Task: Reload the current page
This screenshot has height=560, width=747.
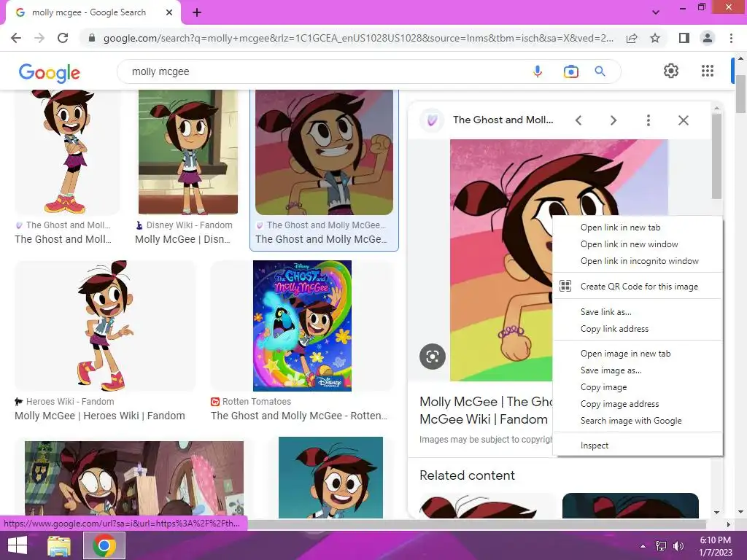Action: click(63, 38)
